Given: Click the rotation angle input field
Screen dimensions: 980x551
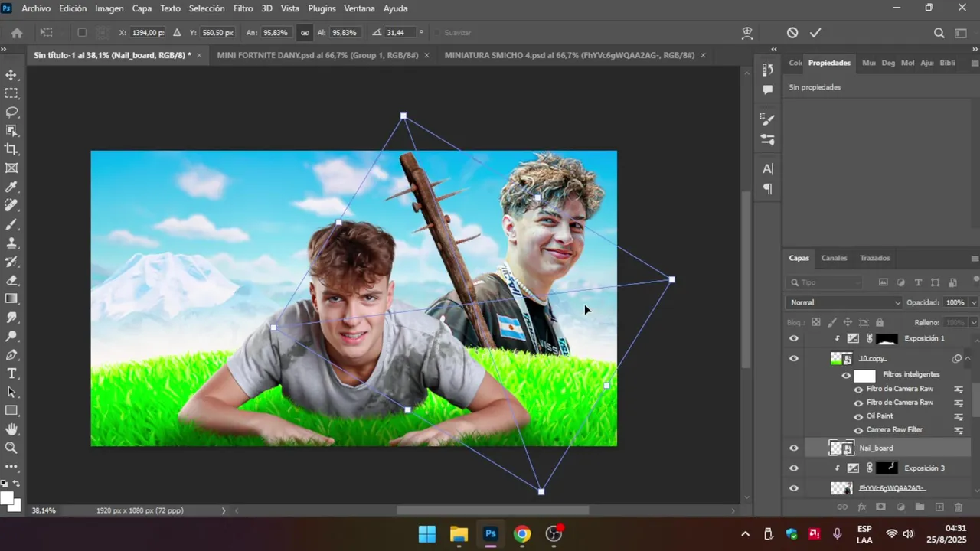Looking at the screenshot, I should [x=400, y=33].
